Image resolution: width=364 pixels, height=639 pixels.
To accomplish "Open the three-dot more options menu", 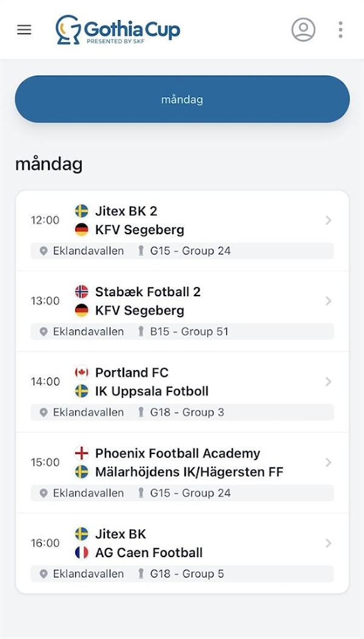I will coord(340,29).
